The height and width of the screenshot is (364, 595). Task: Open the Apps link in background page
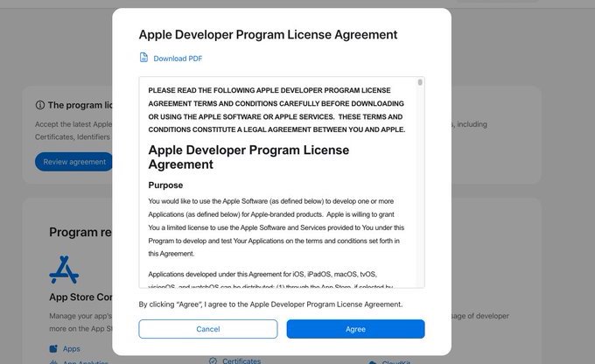[x=72, y=348]
